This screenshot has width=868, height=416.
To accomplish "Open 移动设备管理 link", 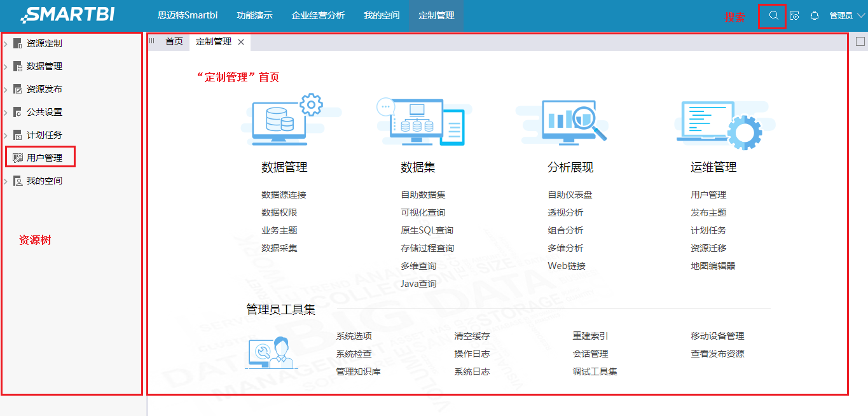I will [x=717, y=336].
